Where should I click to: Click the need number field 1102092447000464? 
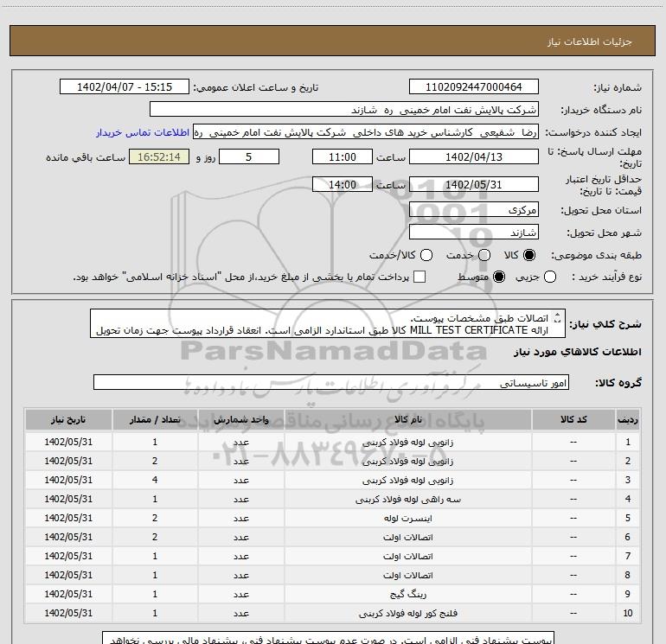(x=474, y=86)
